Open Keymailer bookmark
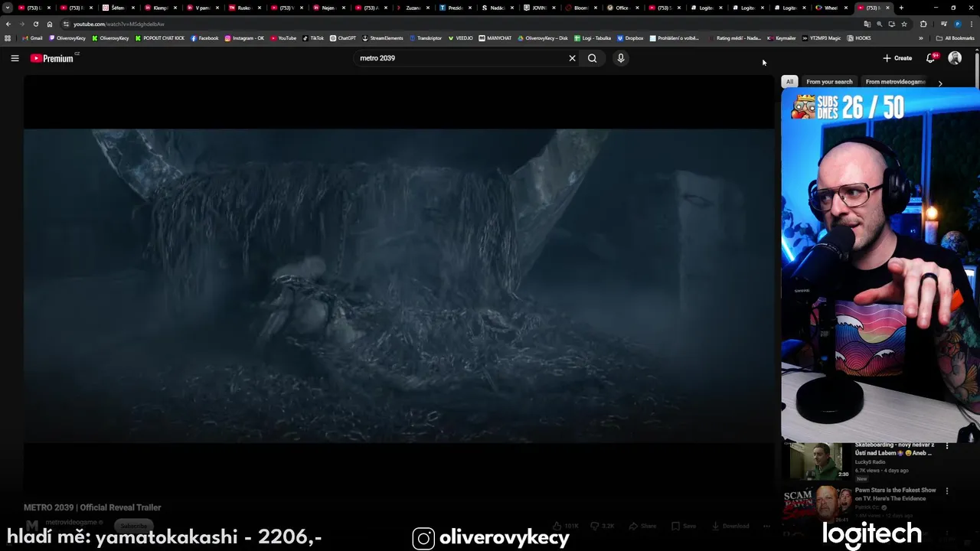Screen dimensions: 980x551 (782, 37)
